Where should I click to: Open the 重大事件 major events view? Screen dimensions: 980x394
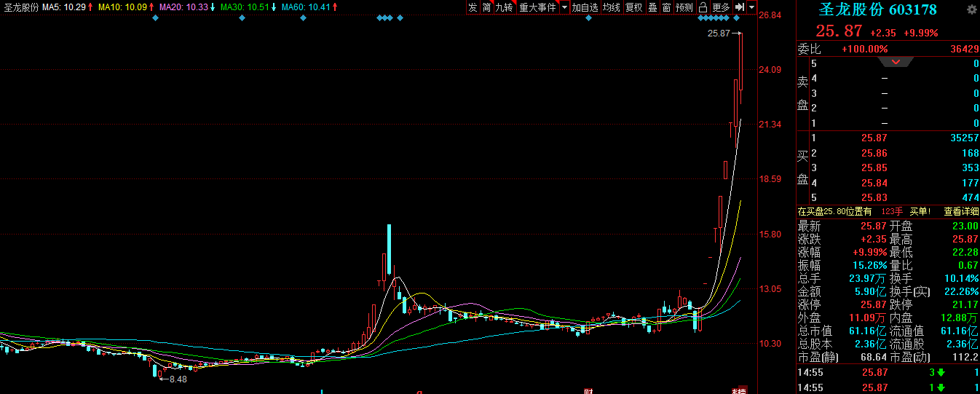(537, 7)
